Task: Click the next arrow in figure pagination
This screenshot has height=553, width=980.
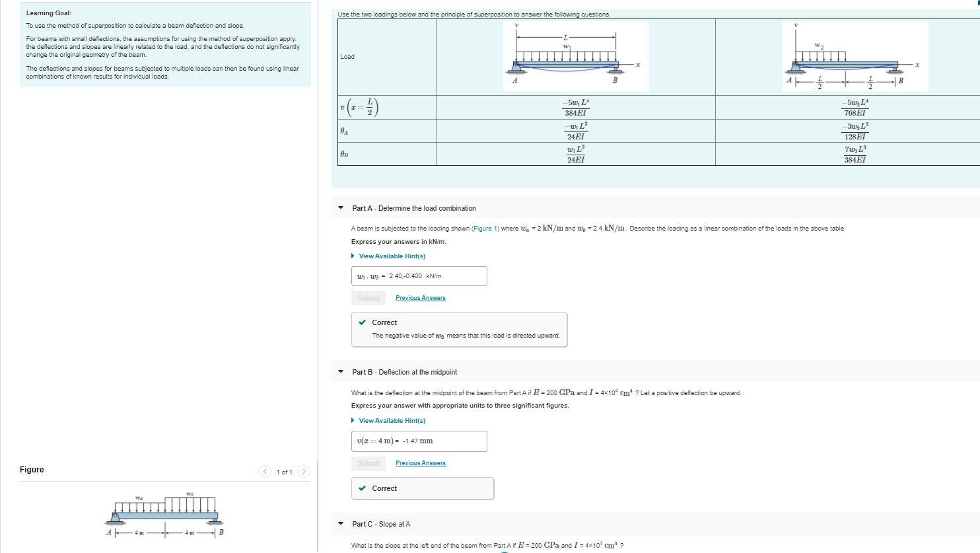Action: pyautogui.click(x=304, y=472)
